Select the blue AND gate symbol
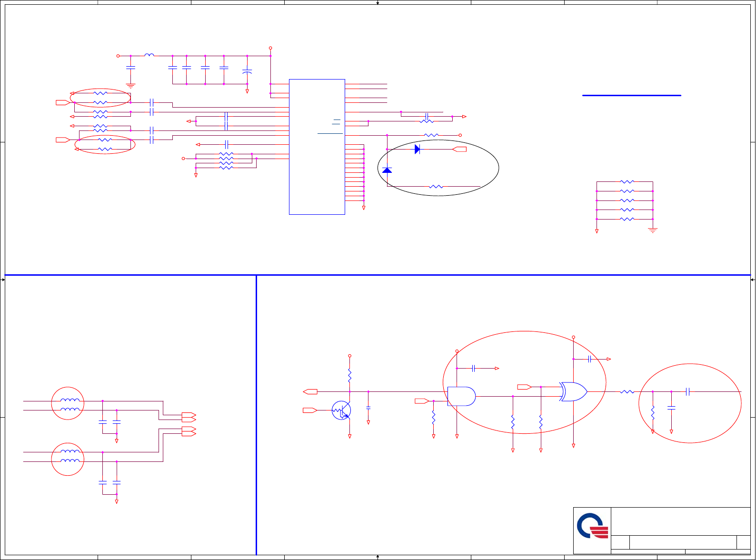The height and width of the screenshot is (560, 756). [461, 396]
